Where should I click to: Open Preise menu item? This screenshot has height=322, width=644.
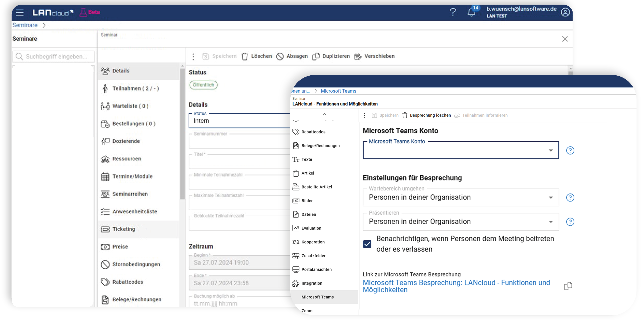(x=139, y=247)
